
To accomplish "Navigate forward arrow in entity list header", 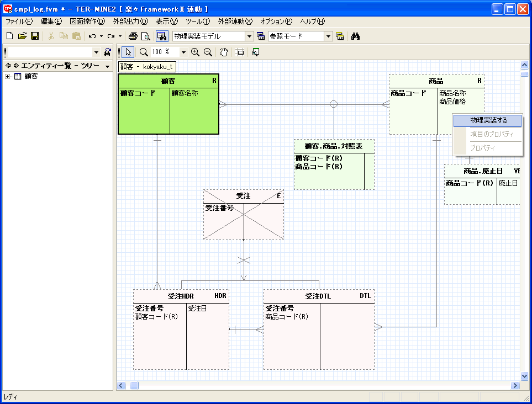I will click(x=16, y=66).
